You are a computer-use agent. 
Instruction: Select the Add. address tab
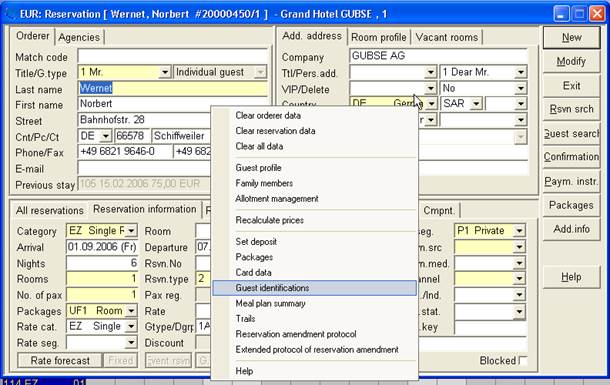(312, 36)
